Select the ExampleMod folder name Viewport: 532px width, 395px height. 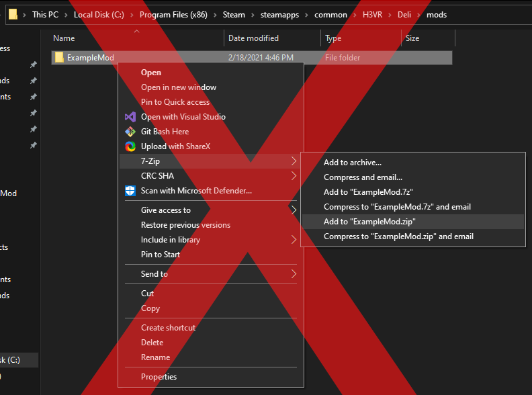[x=91, y=58]
